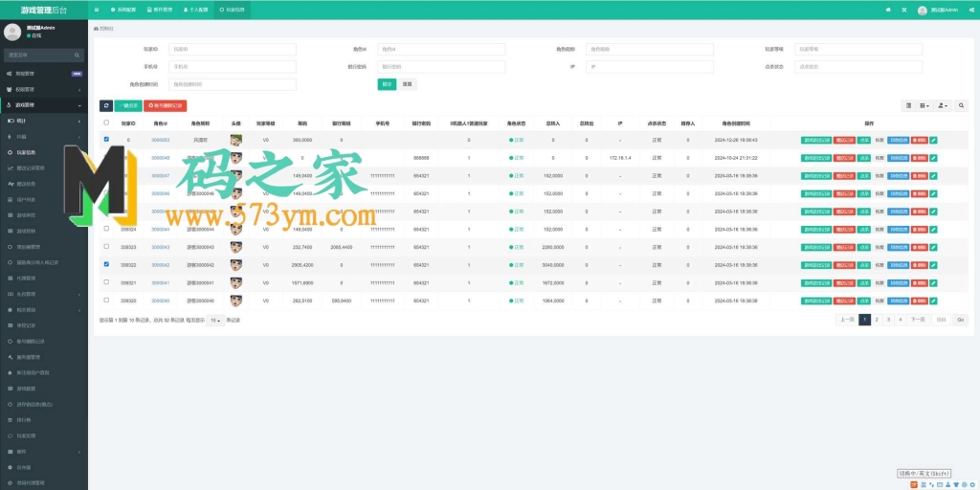The image size is (980, 490).
Task: Click the red 账号删除记录 button
Action: click(165, 105)
